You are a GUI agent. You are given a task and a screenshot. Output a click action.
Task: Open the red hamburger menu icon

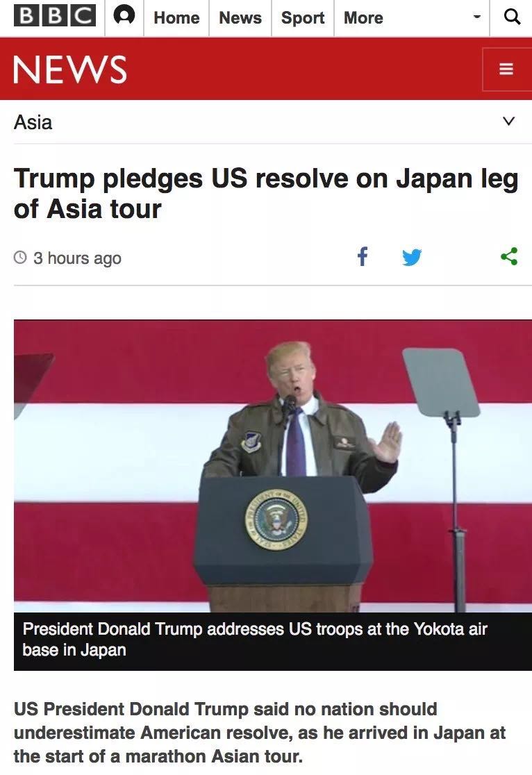(506, 69)
